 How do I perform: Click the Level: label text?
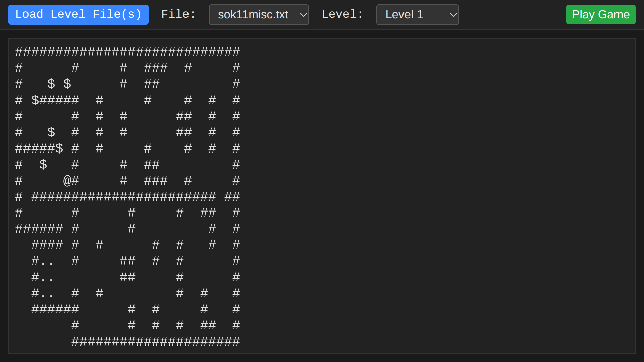coord(342,14)
